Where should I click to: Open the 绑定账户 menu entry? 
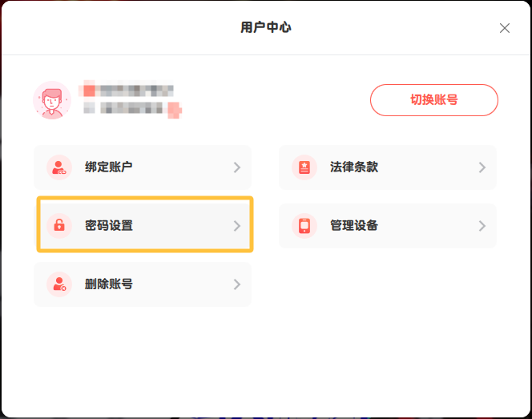pyautogui.click(x=109, y=167)
